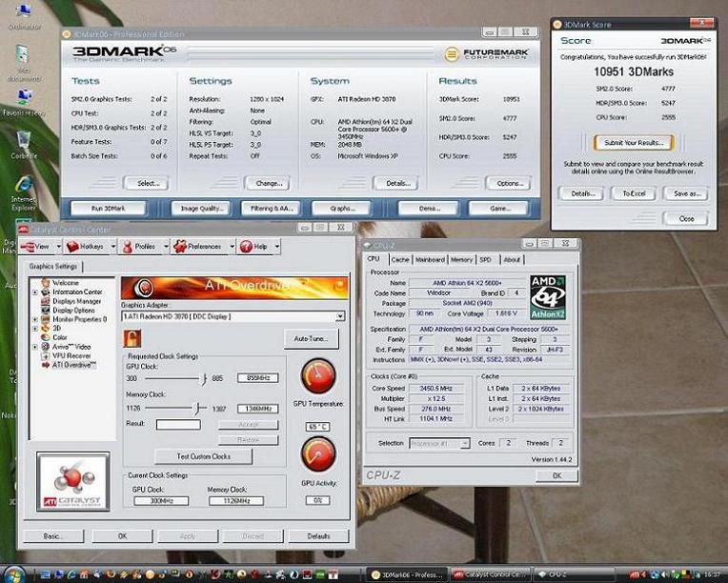This screenshot has height=583, width=728.
Task: Switch to the About tab in CPU-Z
Action: click(512, 259)
